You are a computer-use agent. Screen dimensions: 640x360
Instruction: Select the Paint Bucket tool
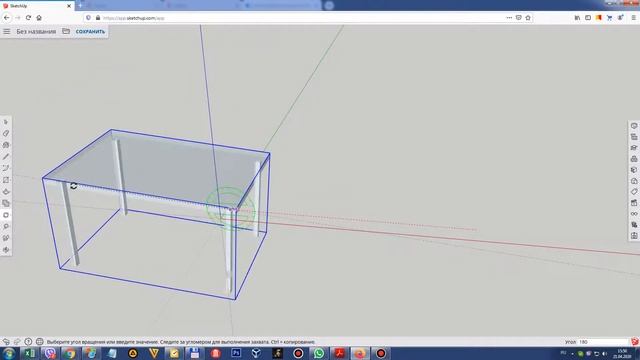(x=6, y=145)
